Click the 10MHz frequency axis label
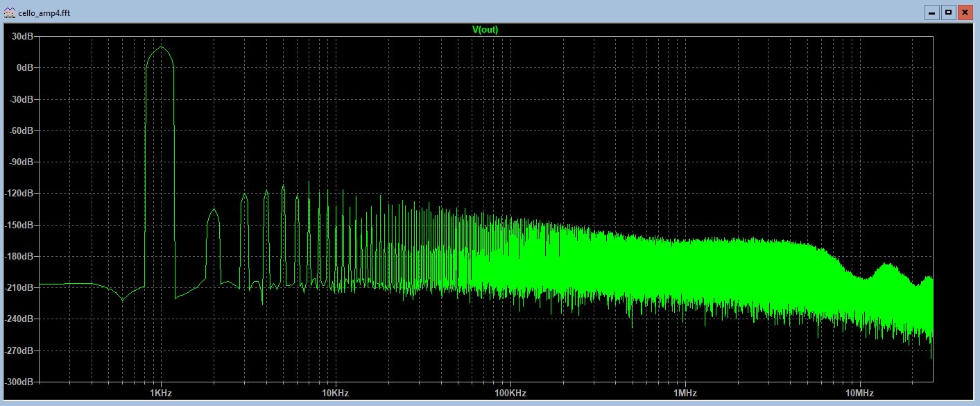980x406 pixels. click(859, 393)
